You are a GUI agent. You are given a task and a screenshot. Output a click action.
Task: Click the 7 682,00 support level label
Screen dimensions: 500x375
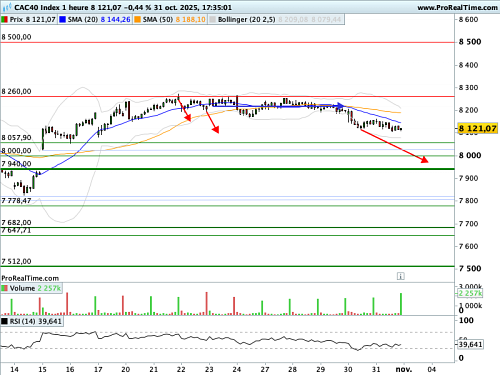click(16, 222)
